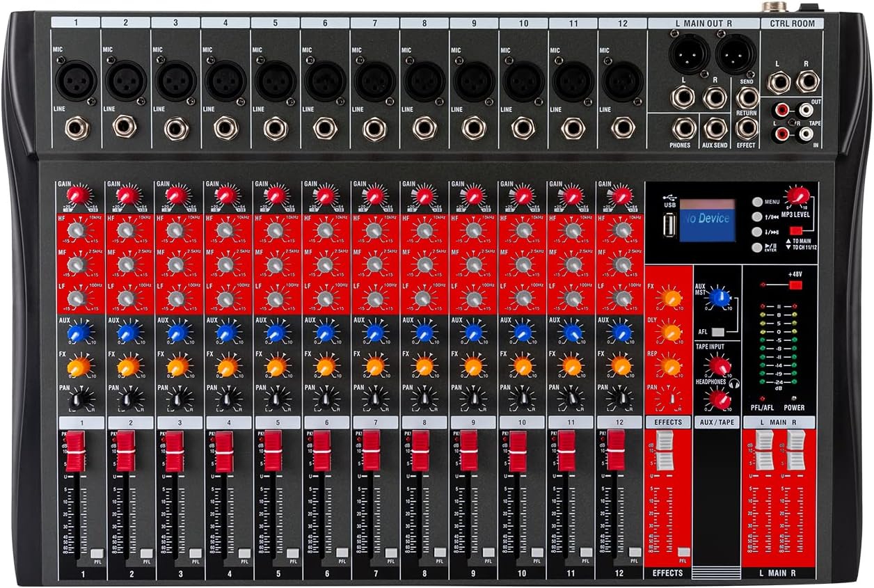Click the MP3 LEVEL knob
Screen dimensions: 874x588
[797, 196]
